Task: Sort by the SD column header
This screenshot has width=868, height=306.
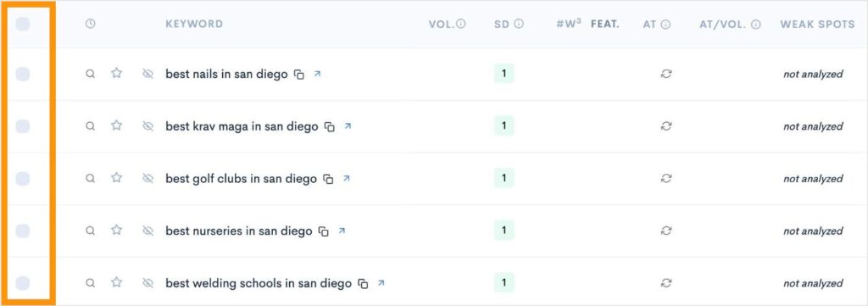Action: pos(502,24)
